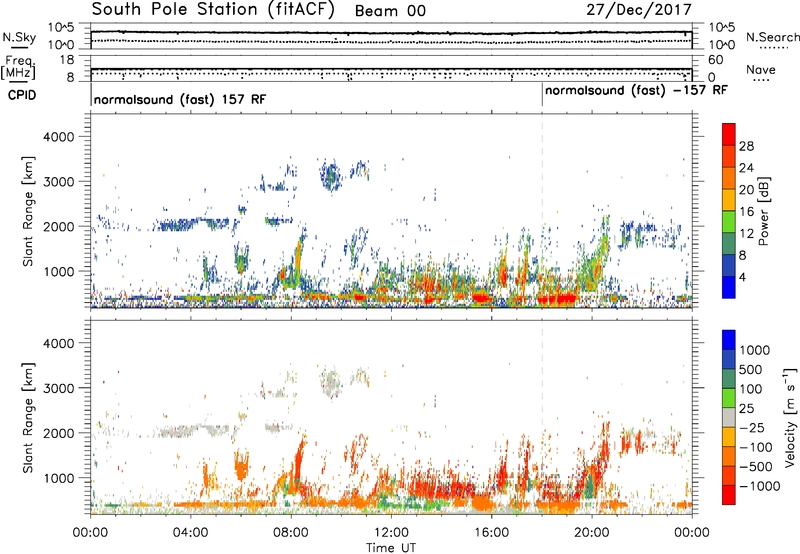Image resolution: width=800 pixels, height=554 pixels.
Task: Click the "60" Nave axis label
Action: tap(715, 60)
